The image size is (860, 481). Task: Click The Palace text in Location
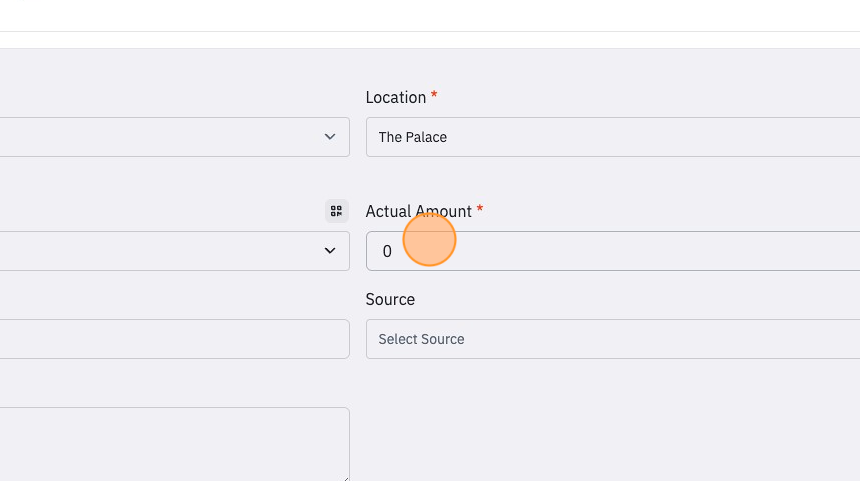(x=412, y=137)
